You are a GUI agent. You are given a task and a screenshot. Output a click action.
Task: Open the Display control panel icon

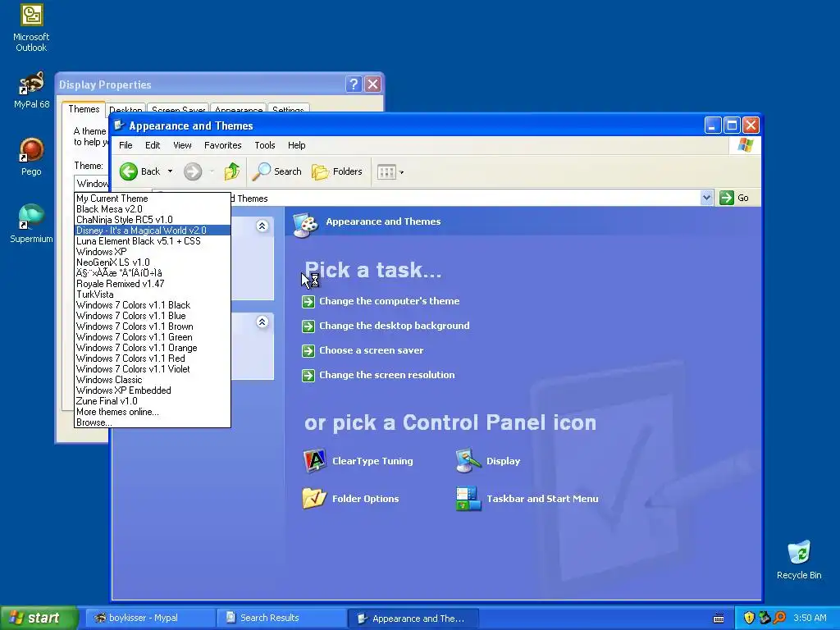point(488,461)
